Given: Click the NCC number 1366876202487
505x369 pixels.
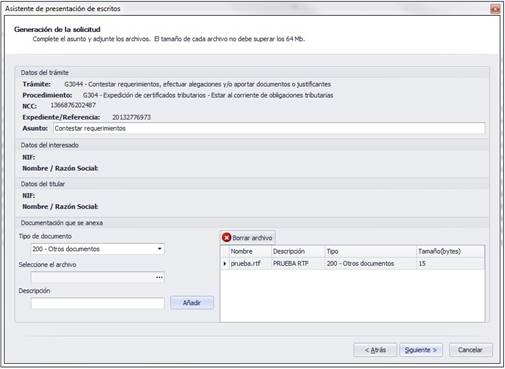Looking at the screenshot, I should pyautogui.click(x=73, y=105).
